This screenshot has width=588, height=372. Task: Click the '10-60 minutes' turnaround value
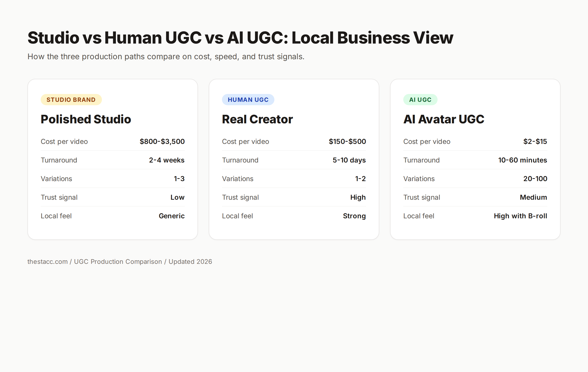523,160
